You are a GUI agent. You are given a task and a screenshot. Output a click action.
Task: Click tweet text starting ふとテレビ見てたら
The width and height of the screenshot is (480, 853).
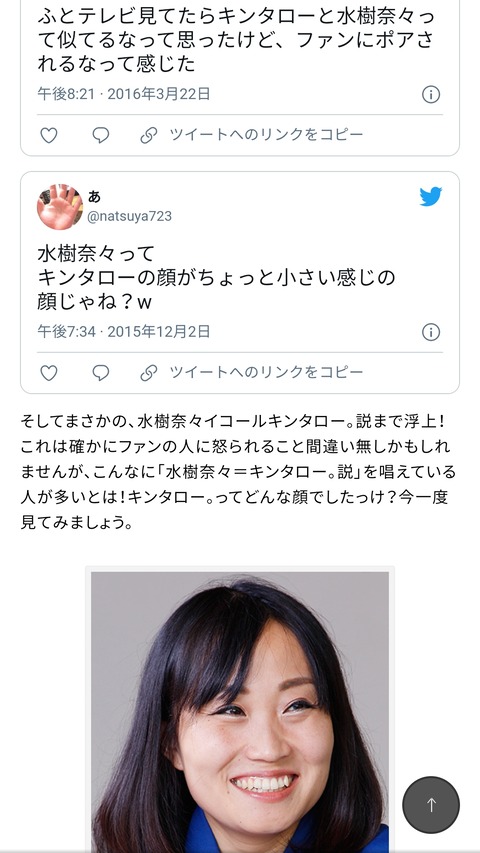pos(236,39)
